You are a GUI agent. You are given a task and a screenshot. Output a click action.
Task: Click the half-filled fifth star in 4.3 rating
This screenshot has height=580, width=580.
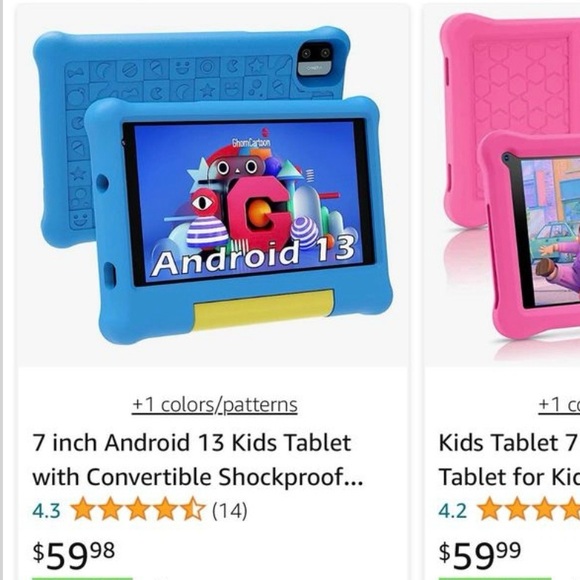click(x=192, y=510)
